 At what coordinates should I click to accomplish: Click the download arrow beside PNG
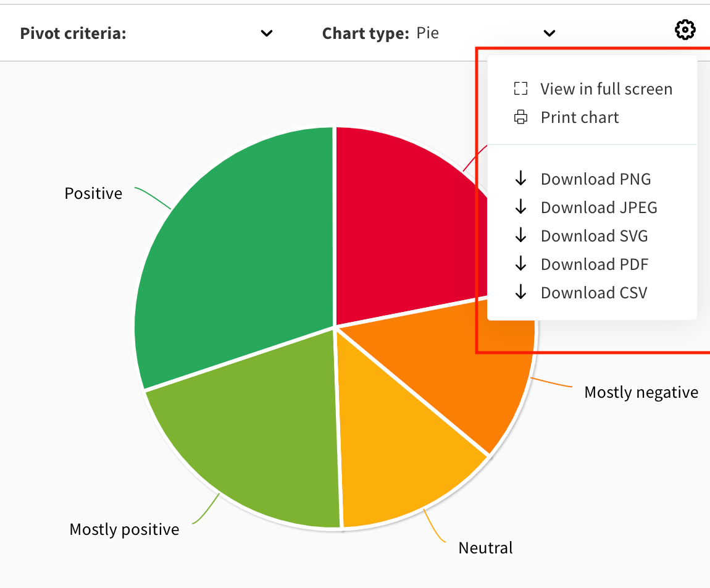520,179
